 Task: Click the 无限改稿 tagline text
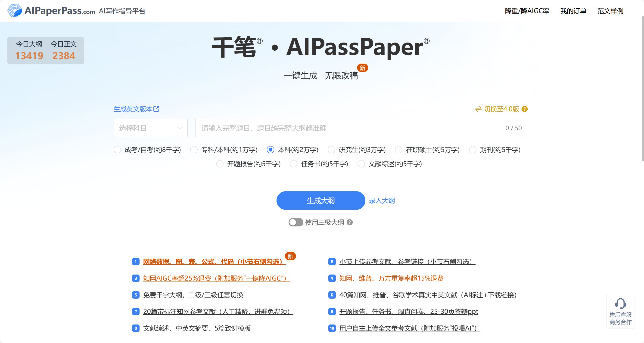[x=341, y=75]
